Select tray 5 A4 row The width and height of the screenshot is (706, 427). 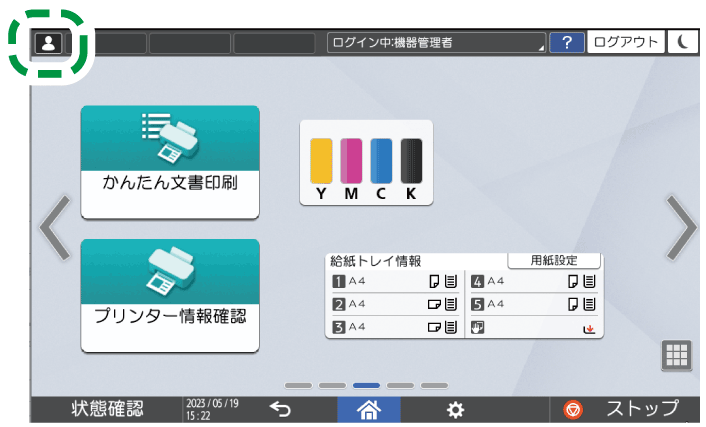[534, 304]
